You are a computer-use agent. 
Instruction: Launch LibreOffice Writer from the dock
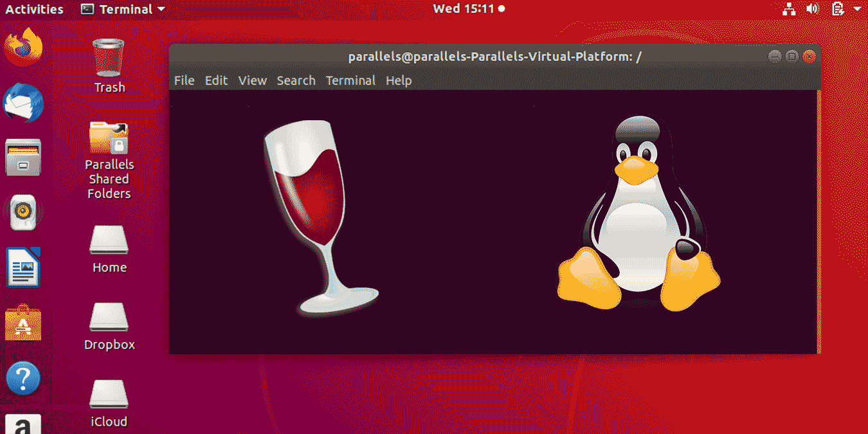[24, 267]
